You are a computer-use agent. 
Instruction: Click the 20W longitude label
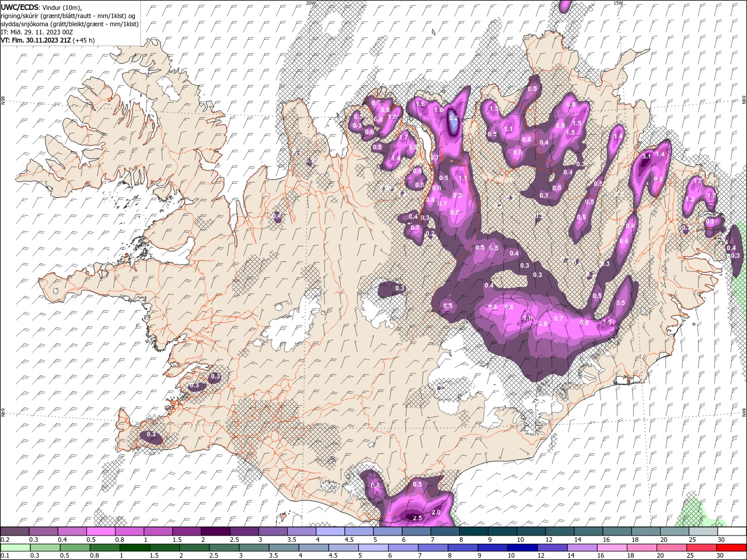[x=310, y=3]
